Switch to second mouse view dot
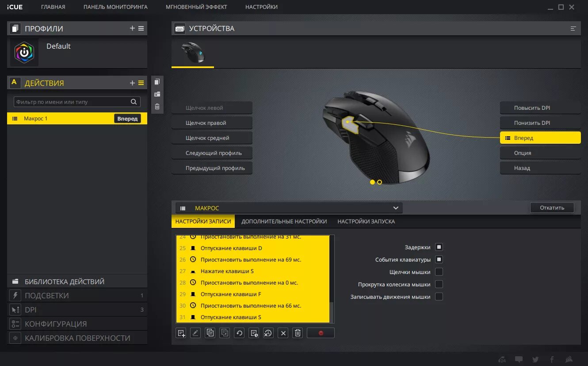The image size is (588, 366). coord(379,182)
